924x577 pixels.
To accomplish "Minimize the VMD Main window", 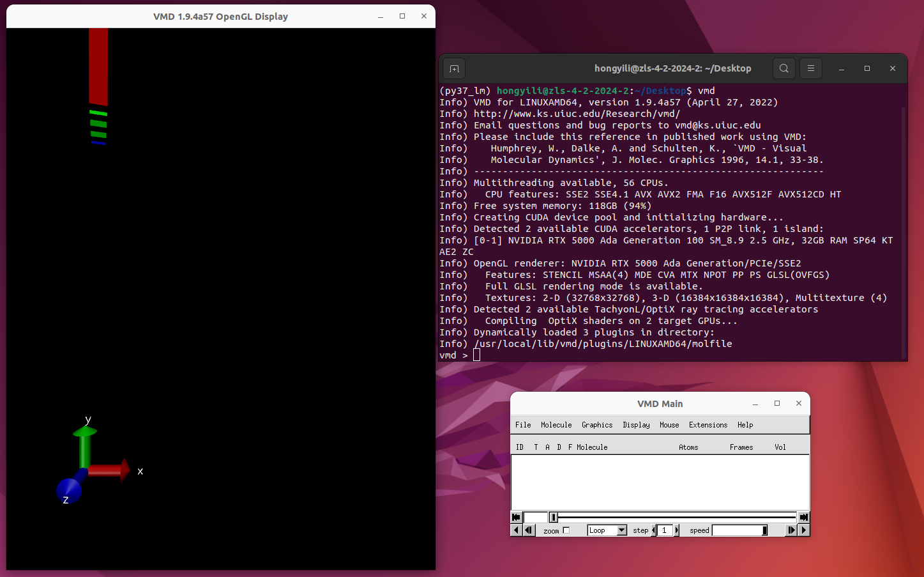I will click(x=755, y=404).
